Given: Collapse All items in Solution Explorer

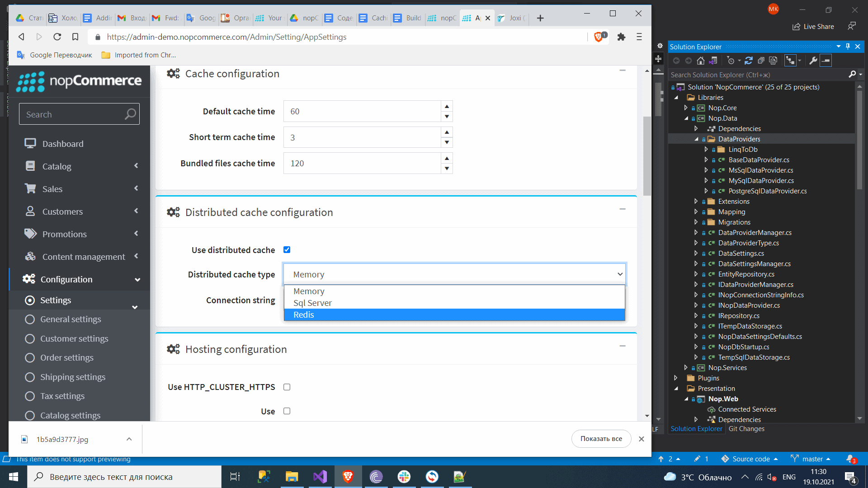Looking at the screenshot, I should (761, 61).
